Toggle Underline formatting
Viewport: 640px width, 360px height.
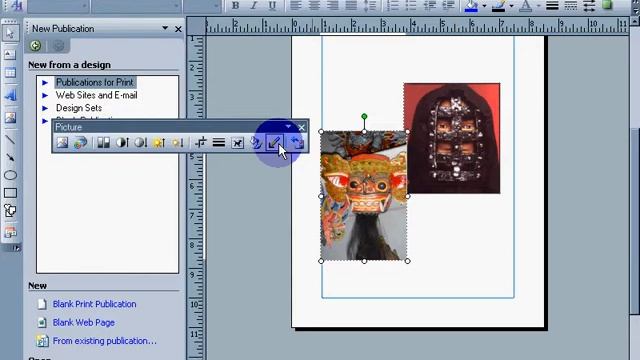[272, 6]
